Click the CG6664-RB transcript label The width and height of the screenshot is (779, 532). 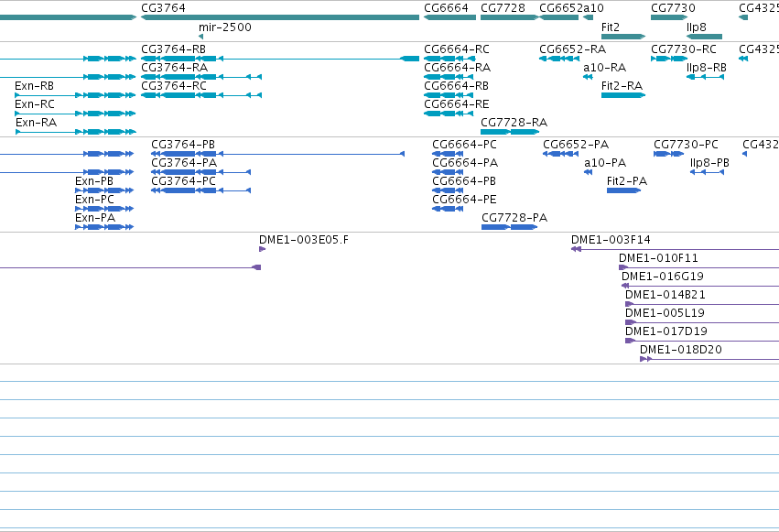coord(456,86)
